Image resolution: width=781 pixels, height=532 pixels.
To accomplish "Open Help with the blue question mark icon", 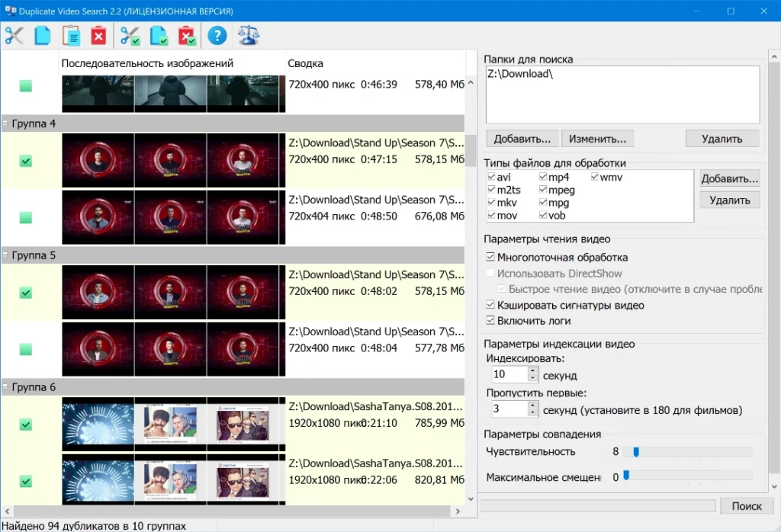I will tap(217, 36).
